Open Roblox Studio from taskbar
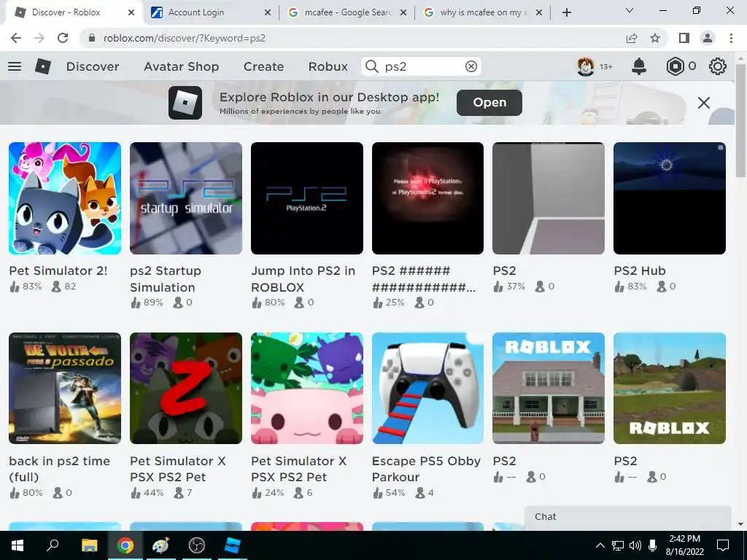Screen dimensions: 747x560 point(232,545)
